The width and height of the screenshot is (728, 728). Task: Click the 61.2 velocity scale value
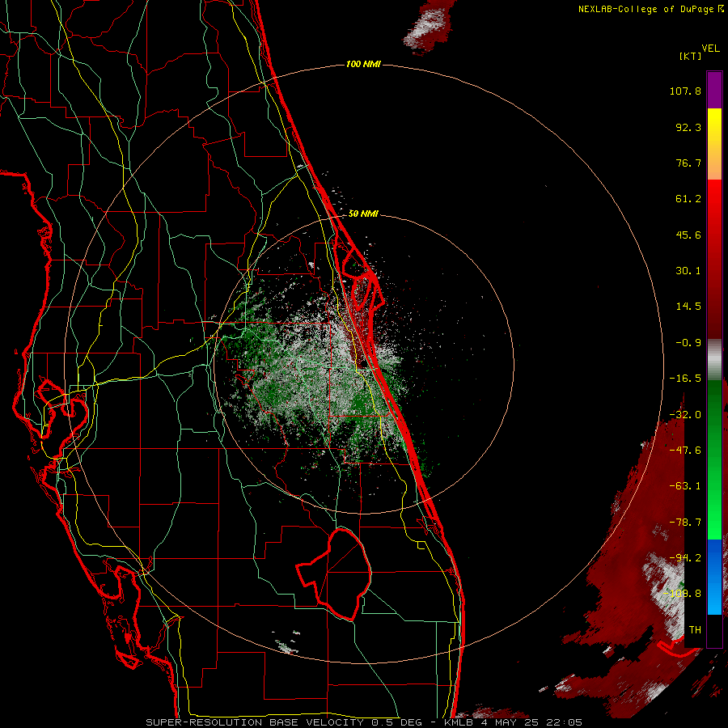tap(688, 199)
